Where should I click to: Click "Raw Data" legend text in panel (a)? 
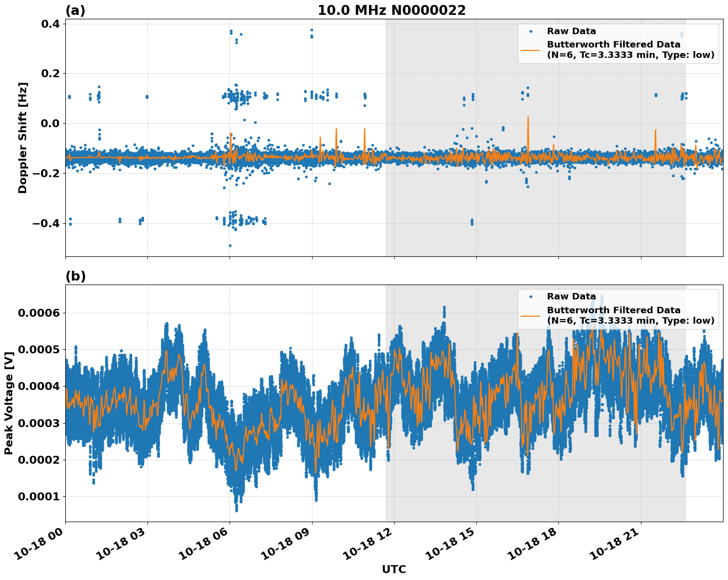(571, 31)
